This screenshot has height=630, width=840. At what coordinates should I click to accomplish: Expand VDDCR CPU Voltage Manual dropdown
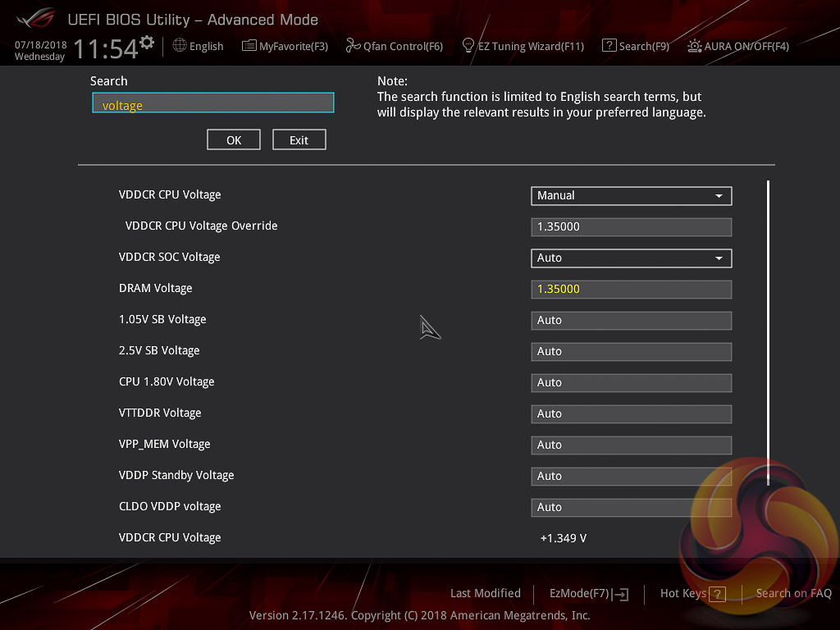(631, 196)
